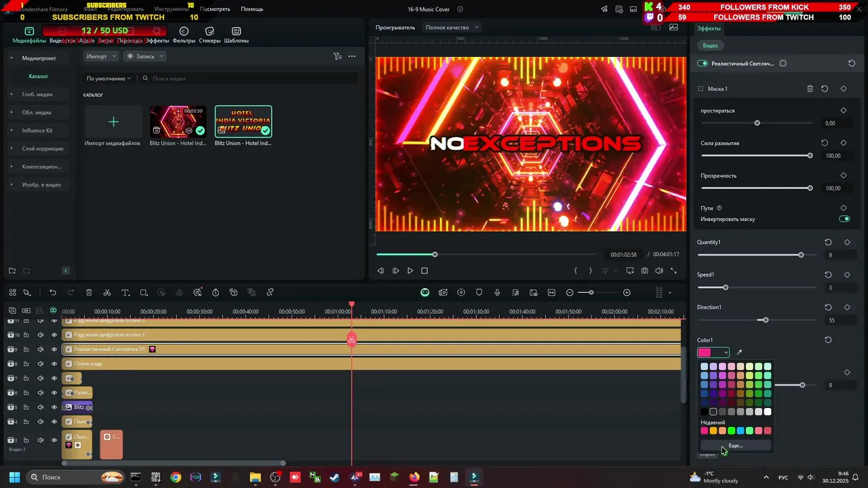The image size is (868, 488).
Task: Click Импорт медиафайлов add tile
Action: pyautogui.click(x=113, y=122)
